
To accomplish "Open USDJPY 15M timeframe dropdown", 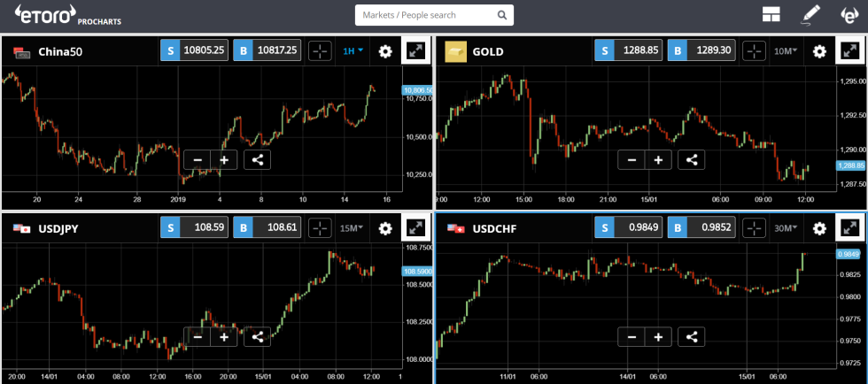I will (352, 228).
